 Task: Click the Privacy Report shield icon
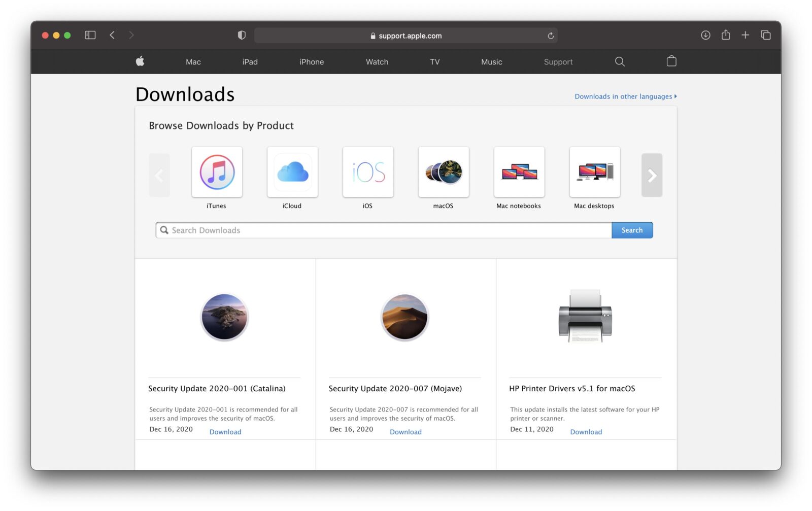click(x=242, y=35)
